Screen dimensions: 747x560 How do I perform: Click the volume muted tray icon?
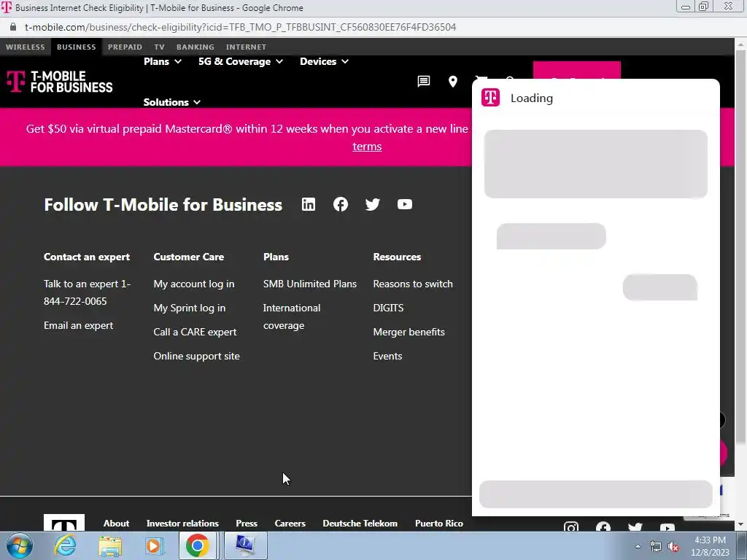[673, 547]
